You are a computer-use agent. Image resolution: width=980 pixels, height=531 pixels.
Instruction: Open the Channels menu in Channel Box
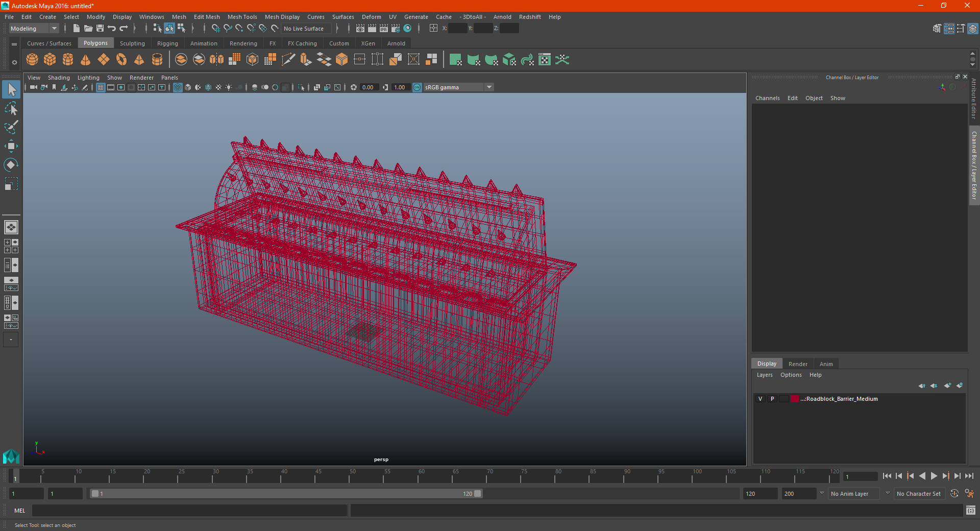click(768, 98)
